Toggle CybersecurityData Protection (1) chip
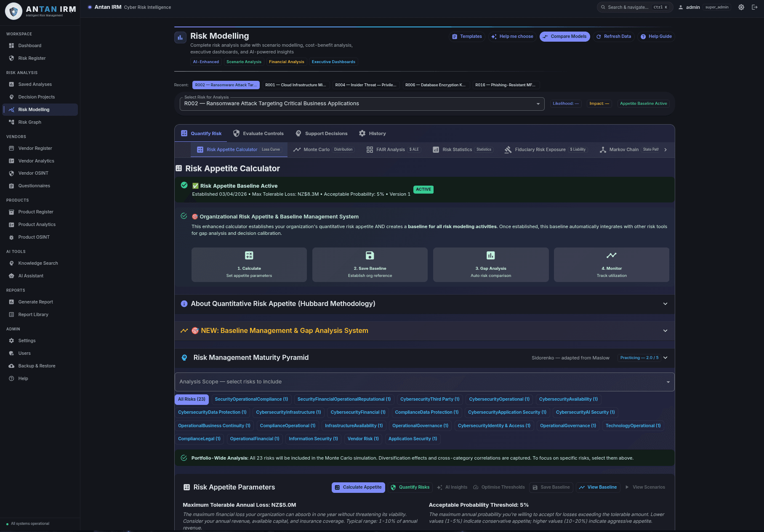Screen dimensions: 764x532 click(x=212, y=412)
